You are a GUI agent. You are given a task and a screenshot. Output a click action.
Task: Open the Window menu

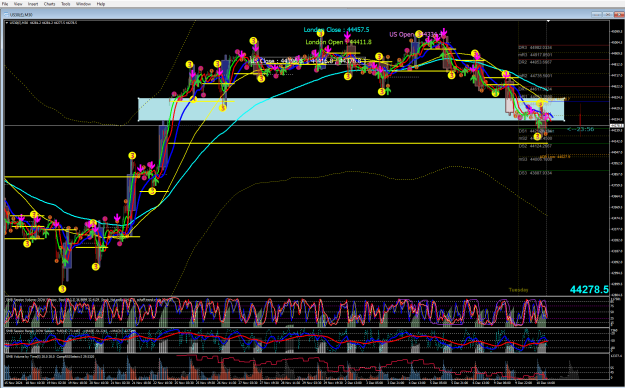83,4
